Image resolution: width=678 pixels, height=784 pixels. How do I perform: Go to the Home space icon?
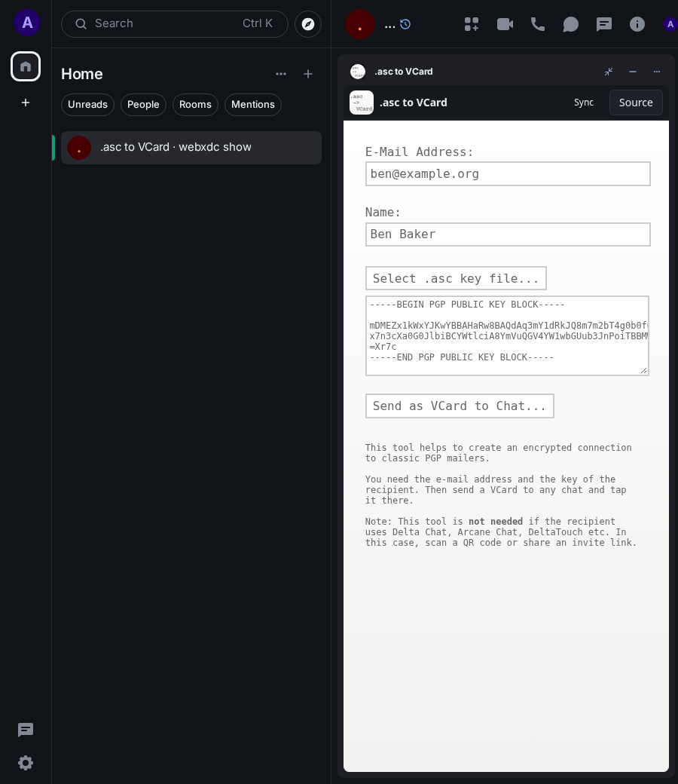tap(26, 66)
